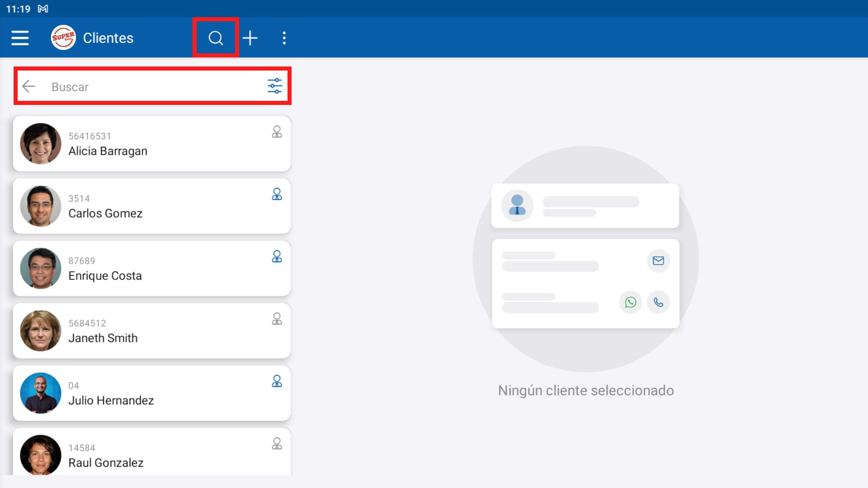Go back using the arrow in the search bar
This screenshot has height=488, width=868.
coord(29,86)
